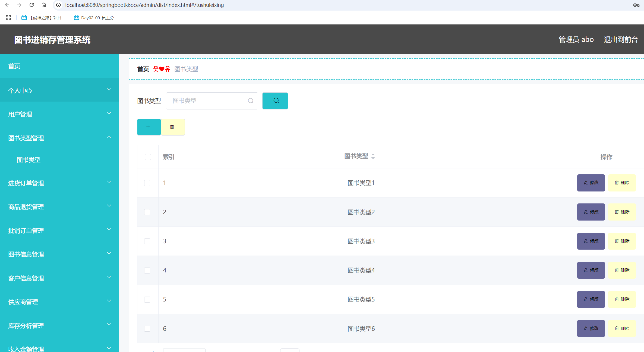Click the 退出到前台 link in header
The width and height of the screenshot is (644, 352).
point(621,40)
